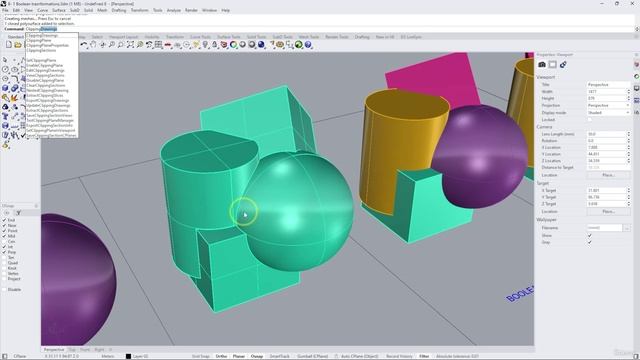Click the display monitor icon on right edge
This screenshot has width=640, height=360.
(637, 89)
